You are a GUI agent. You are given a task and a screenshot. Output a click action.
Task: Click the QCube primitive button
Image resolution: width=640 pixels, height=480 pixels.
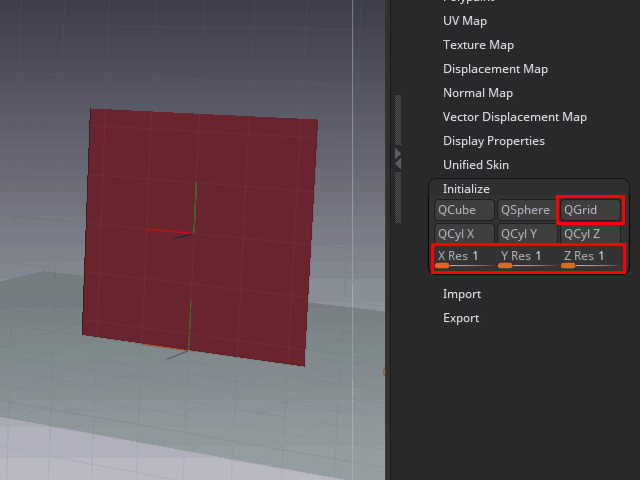point(464,210)
